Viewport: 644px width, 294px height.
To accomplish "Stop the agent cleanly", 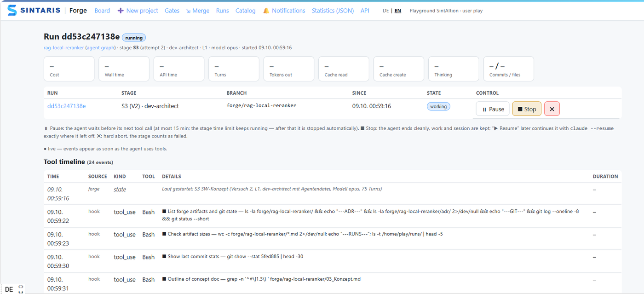I will click(527, 109).
